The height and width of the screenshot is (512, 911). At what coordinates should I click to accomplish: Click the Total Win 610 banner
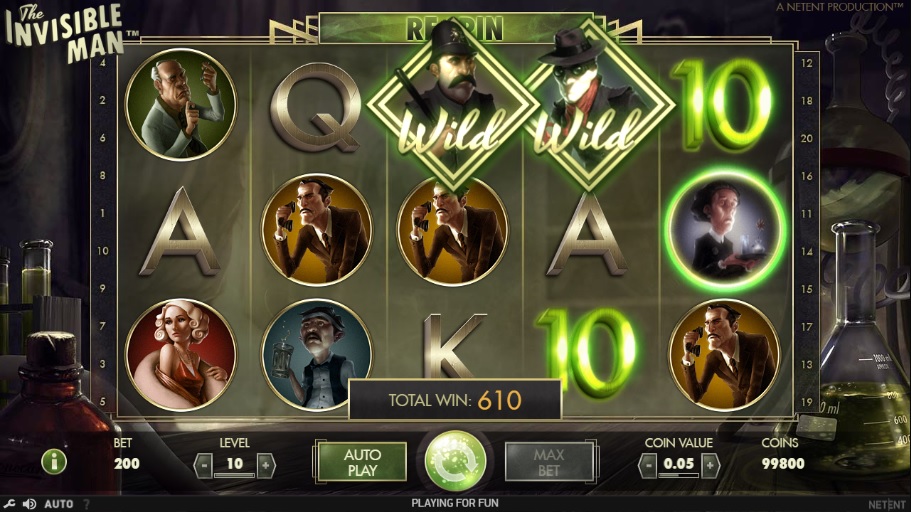coord(455,400)
